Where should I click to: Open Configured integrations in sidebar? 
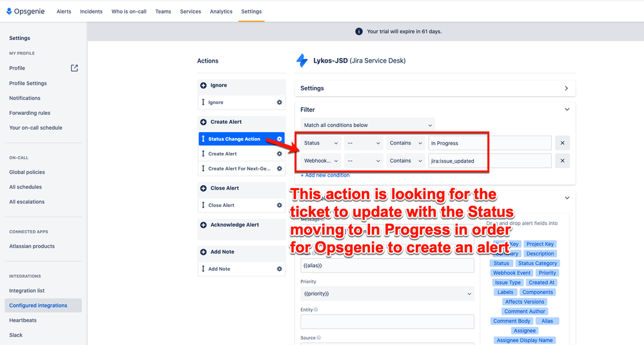point(43,305)
